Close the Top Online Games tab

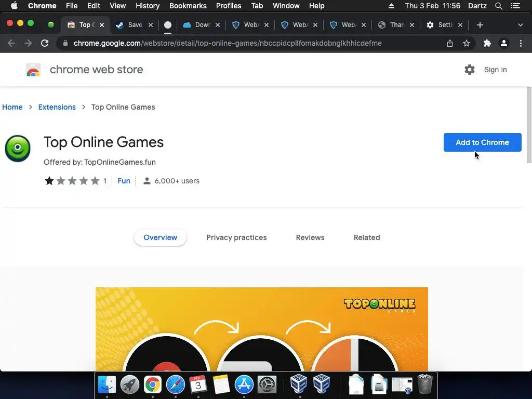102,25
